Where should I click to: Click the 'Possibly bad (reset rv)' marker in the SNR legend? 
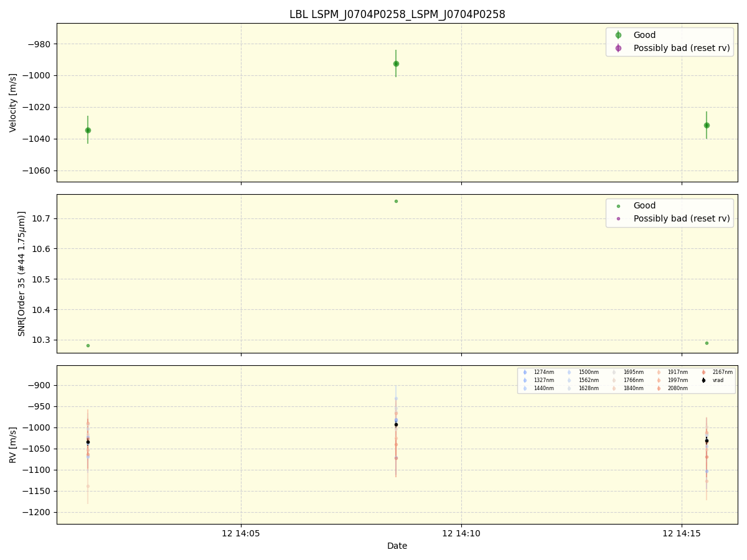click(x=618, y=218)
